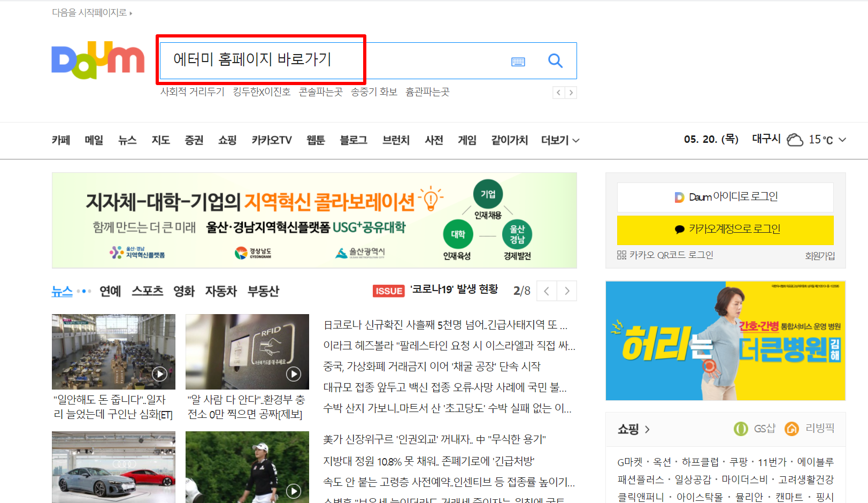This screenshot has height=503, width=868.
Task: Open 쇼핑 in the top service menu
Action: click(x=227, y=140)
